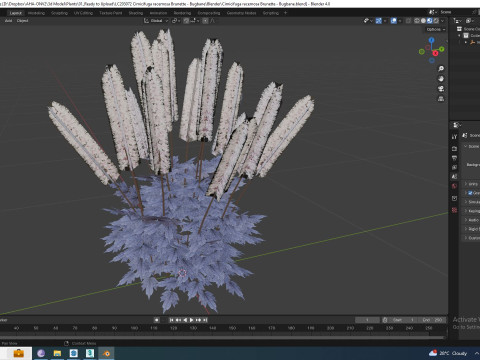480x360 pixels.
Task: Open the View Layer properties tab
Action: pos(454,167)
